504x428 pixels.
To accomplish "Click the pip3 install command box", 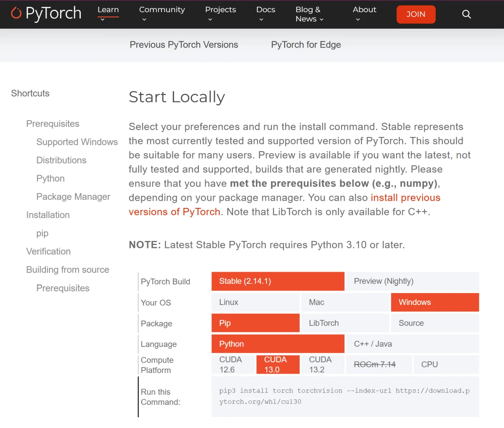I will pos(345,397).
